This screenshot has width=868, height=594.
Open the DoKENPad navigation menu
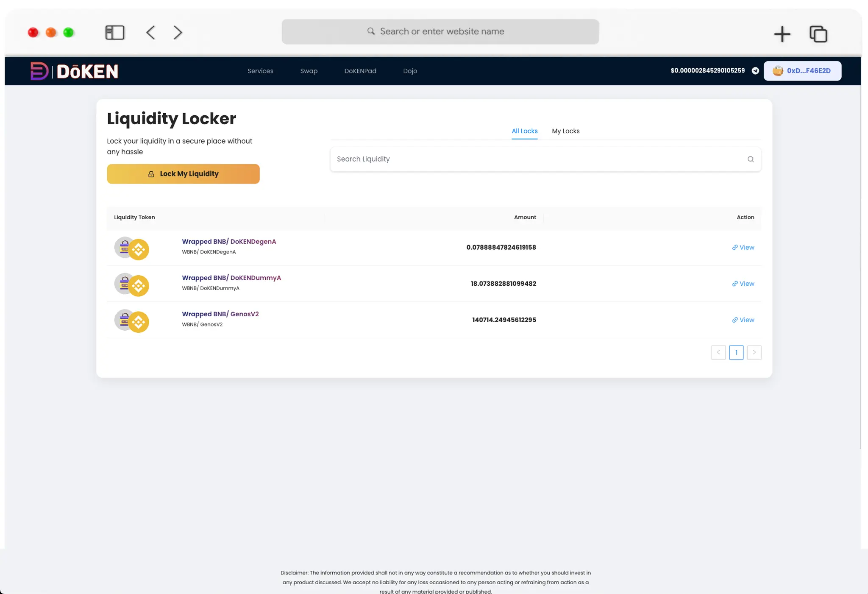pyautogui.click(x=360, y=71)
